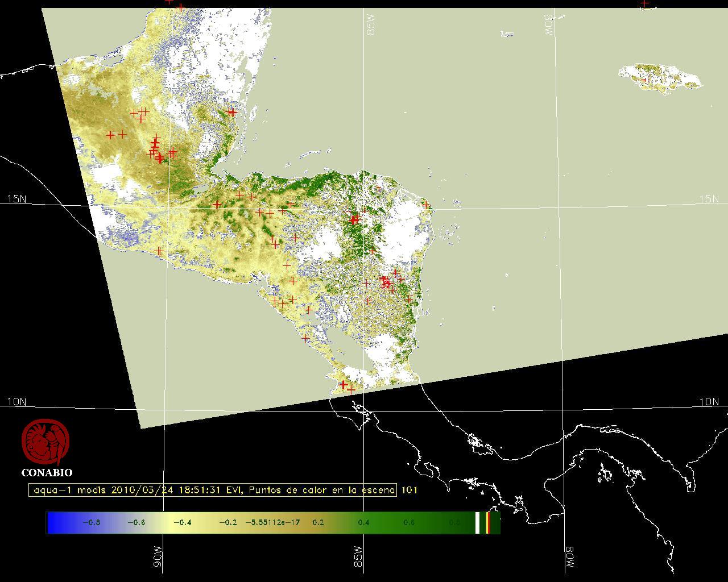Click the hotspot cross at Honduras' northeastern cape

425,205
